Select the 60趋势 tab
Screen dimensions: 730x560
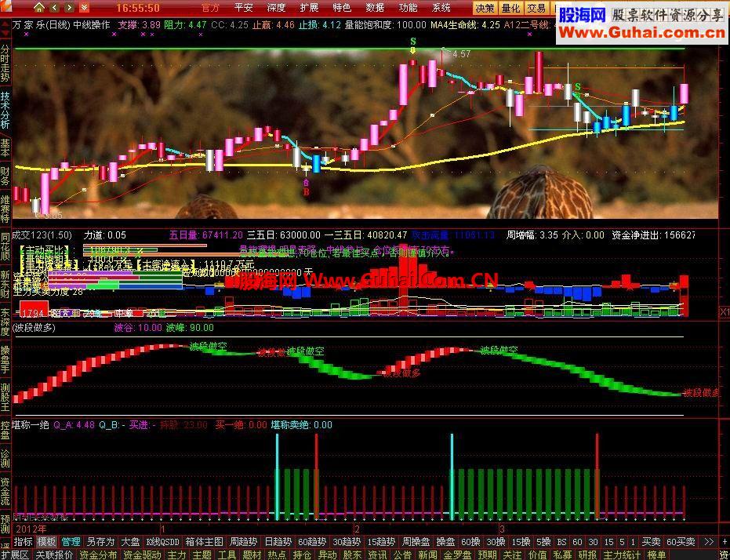point(312,542)
